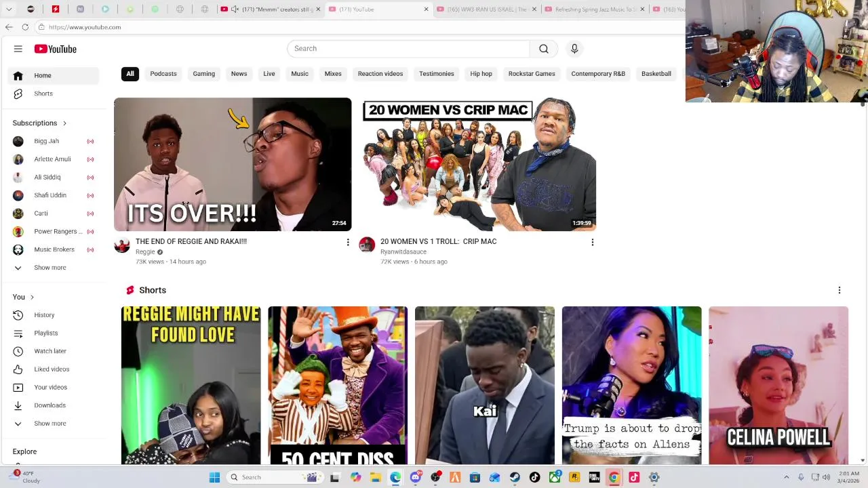Open the Kai short thumbnail
Screen dimensions: 868x488
485,385
